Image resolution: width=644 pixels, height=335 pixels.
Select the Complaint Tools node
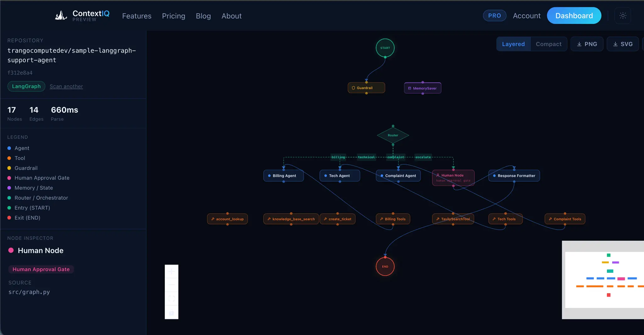(565, 219)
